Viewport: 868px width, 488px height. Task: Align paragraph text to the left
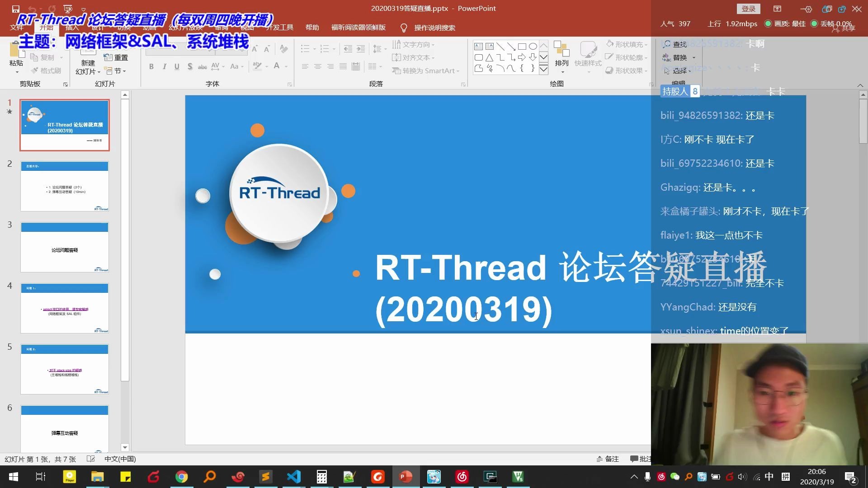(x=305, y=66)
